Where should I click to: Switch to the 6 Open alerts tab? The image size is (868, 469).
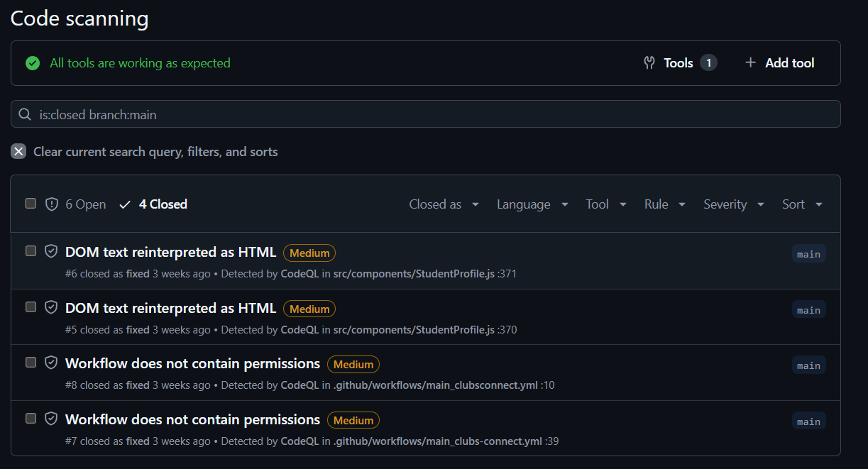[76, 204]
